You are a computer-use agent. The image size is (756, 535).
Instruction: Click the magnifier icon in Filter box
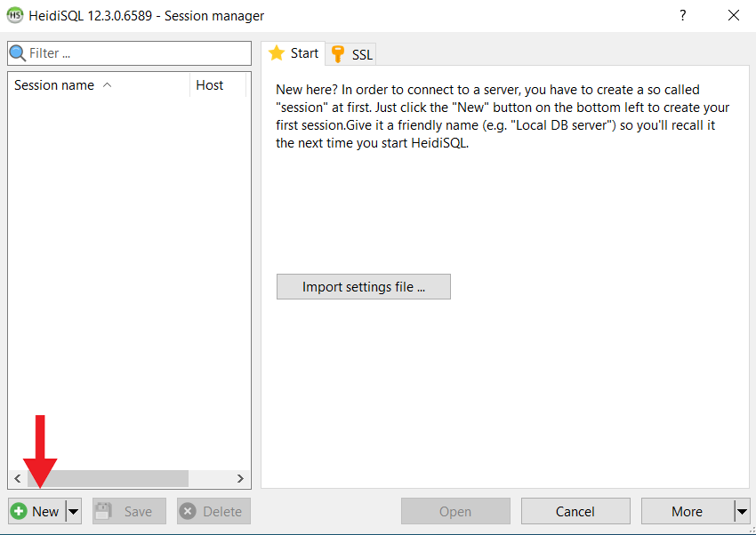pyautogui.click(x=18, y=53)
